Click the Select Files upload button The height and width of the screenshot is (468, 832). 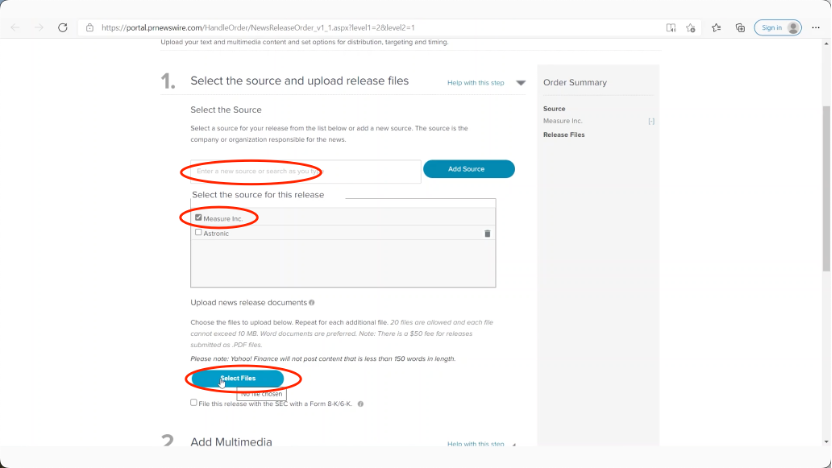click(x=238, y=378)
